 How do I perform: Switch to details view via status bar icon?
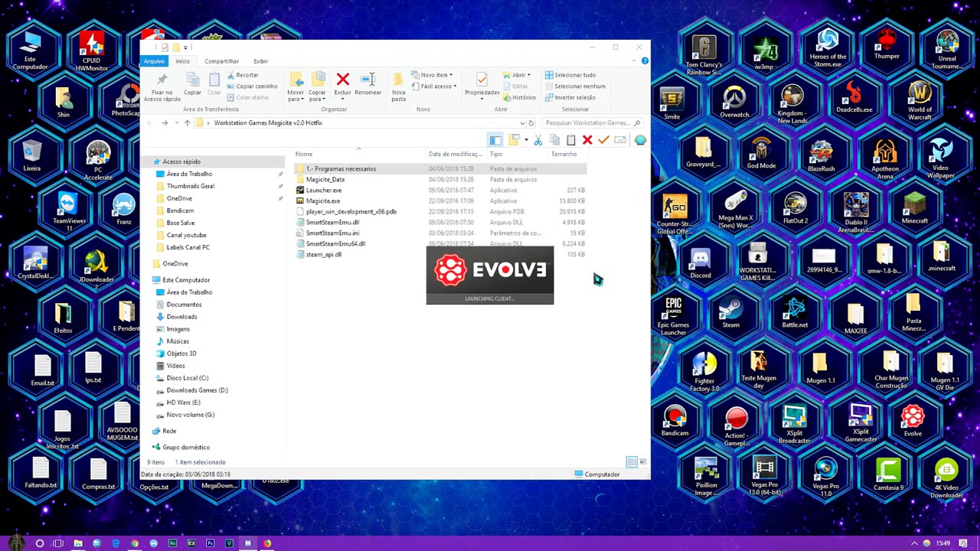(x=632, y=462)
